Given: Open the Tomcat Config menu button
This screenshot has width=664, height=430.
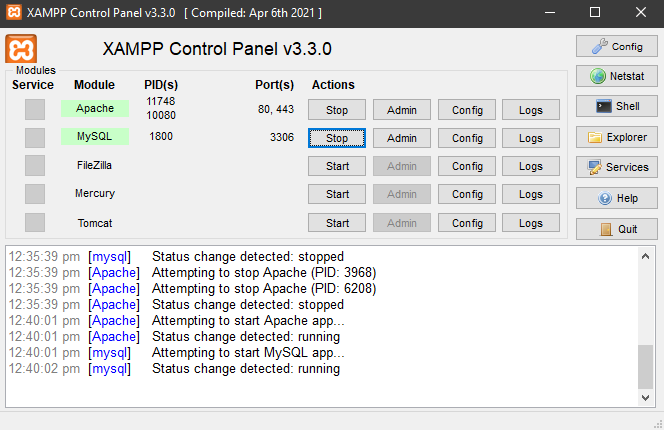Looking at the screenshot, I should click(467, 223).
